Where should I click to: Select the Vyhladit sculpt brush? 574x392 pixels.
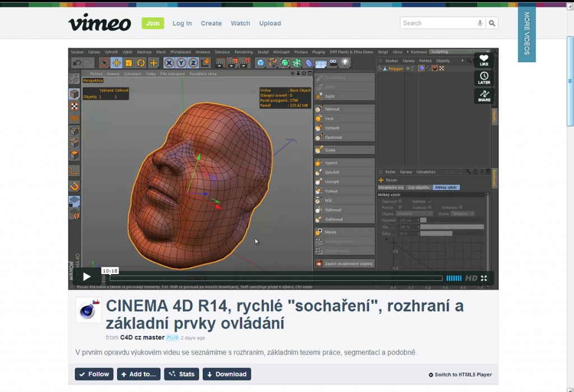[344, 128]
